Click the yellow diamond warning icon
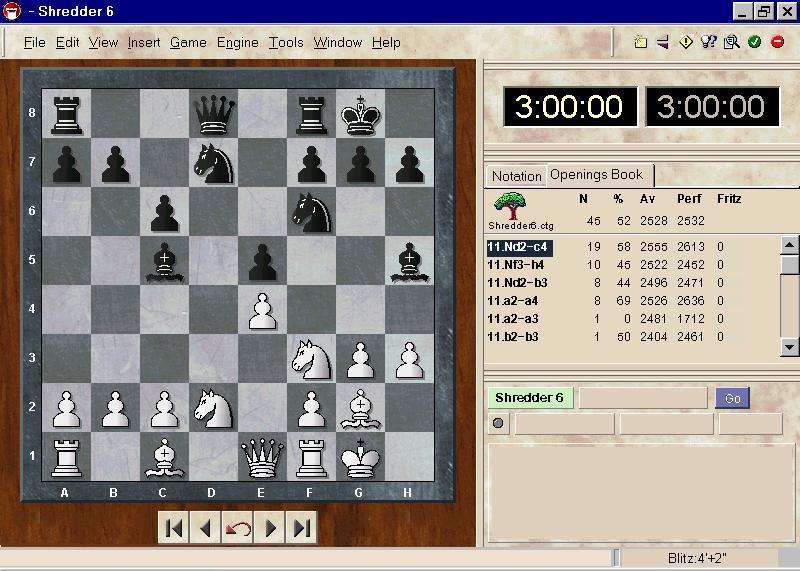The height and width of the screenshot is (571, 800). click(686, 42)
